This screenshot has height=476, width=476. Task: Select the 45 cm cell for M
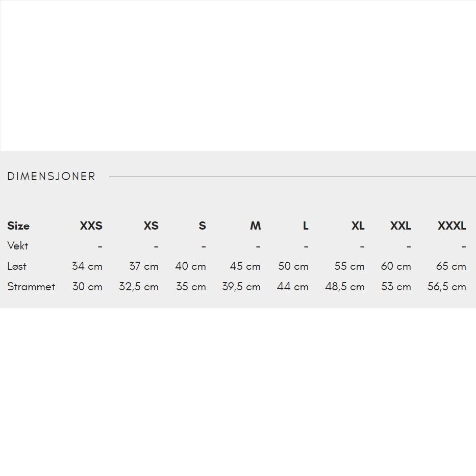245,266
